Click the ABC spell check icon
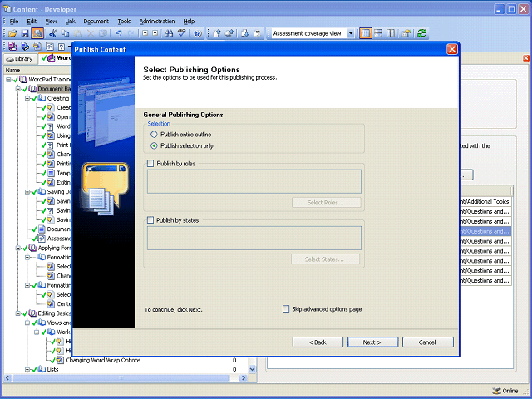Viewport: 532px width, 399px height. [x=182, y=33]
